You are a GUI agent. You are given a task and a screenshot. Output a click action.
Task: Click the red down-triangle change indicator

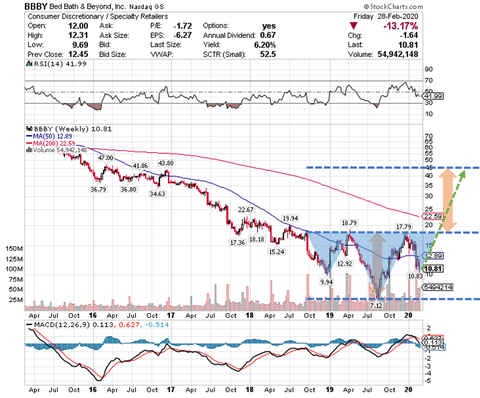[x=353, y=26]
